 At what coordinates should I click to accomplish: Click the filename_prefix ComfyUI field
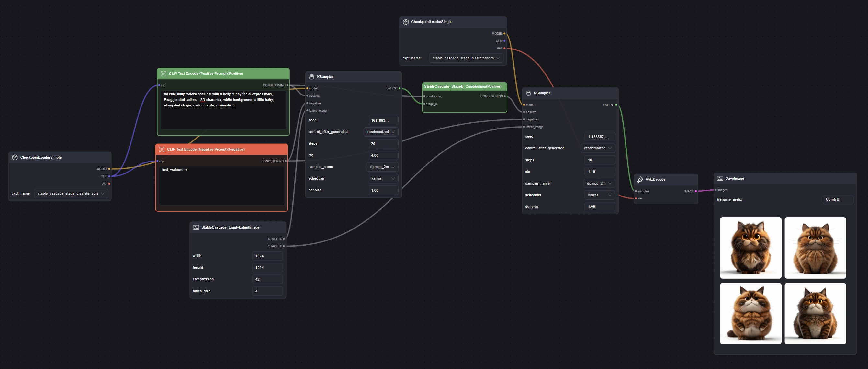click(x=838, y=199)
